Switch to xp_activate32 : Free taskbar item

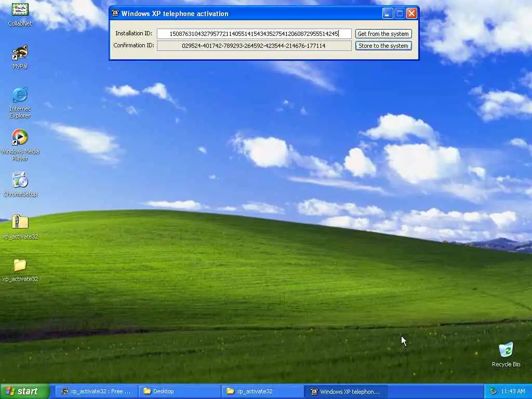[x=96, y=391]
